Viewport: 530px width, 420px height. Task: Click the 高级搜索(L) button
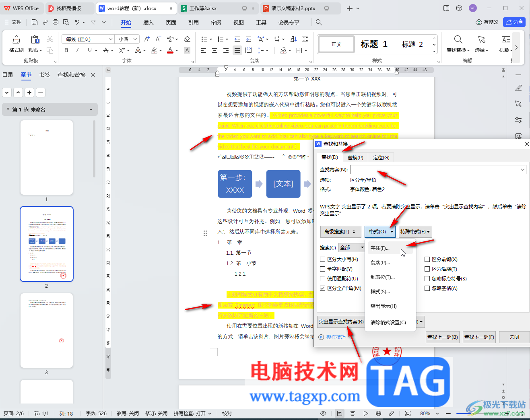coord(340,232)
